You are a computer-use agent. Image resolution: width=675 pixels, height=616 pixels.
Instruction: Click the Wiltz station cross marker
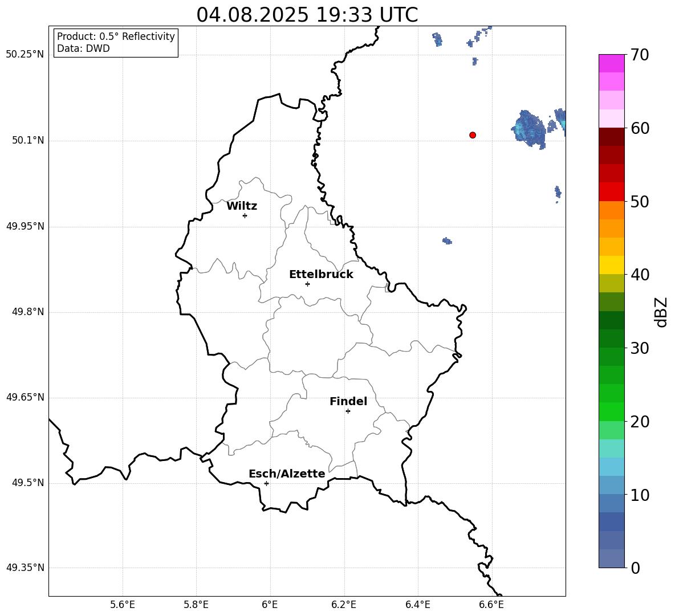245,215
